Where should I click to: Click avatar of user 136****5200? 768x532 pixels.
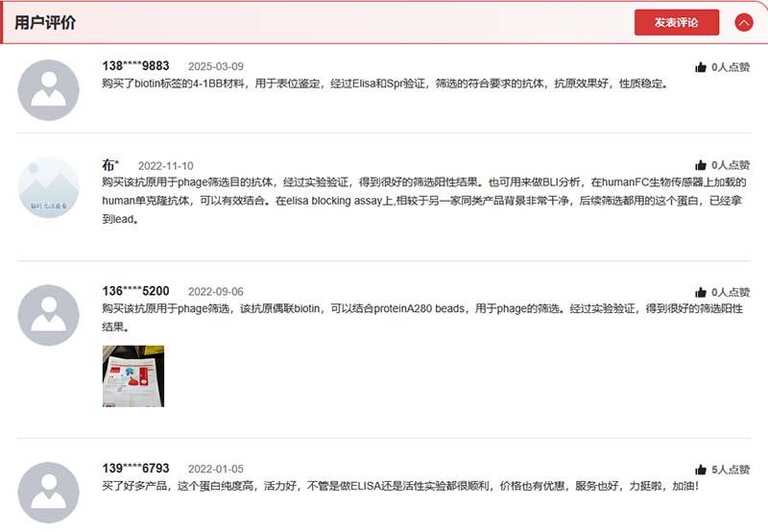(49, 315)
